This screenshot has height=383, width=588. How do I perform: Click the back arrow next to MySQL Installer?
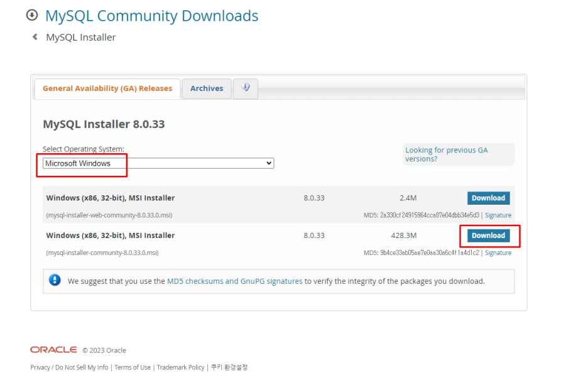click(x=35, y=36)
